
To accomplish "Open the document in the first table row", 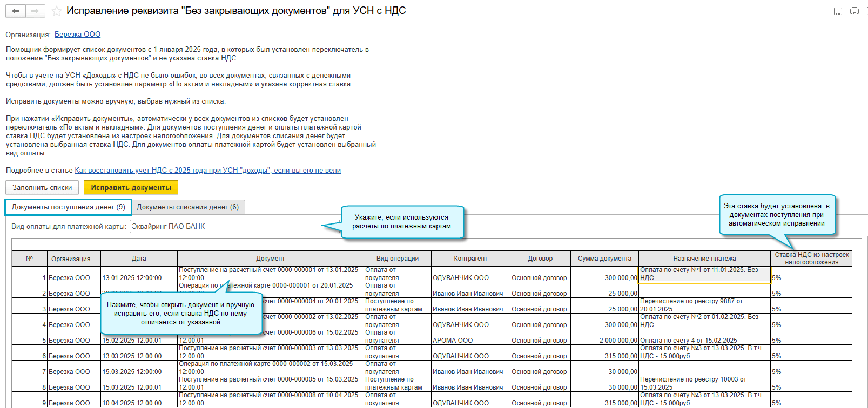I will (270, 274).
